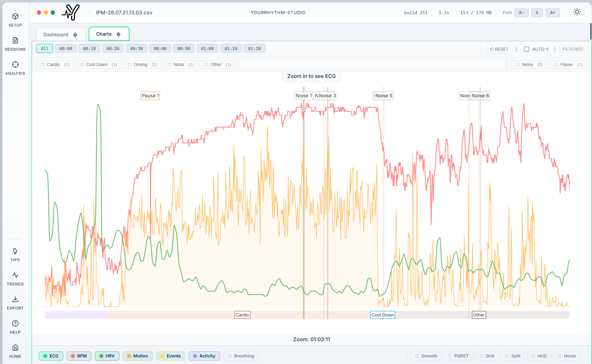Enable the HUD display
This screenshot has height=364, width=592.
click(x=539, y=356)
